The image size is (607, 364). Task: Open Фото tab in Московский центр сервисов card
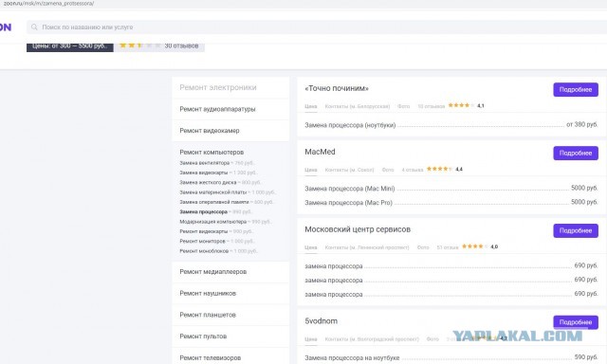click(423, 247)
